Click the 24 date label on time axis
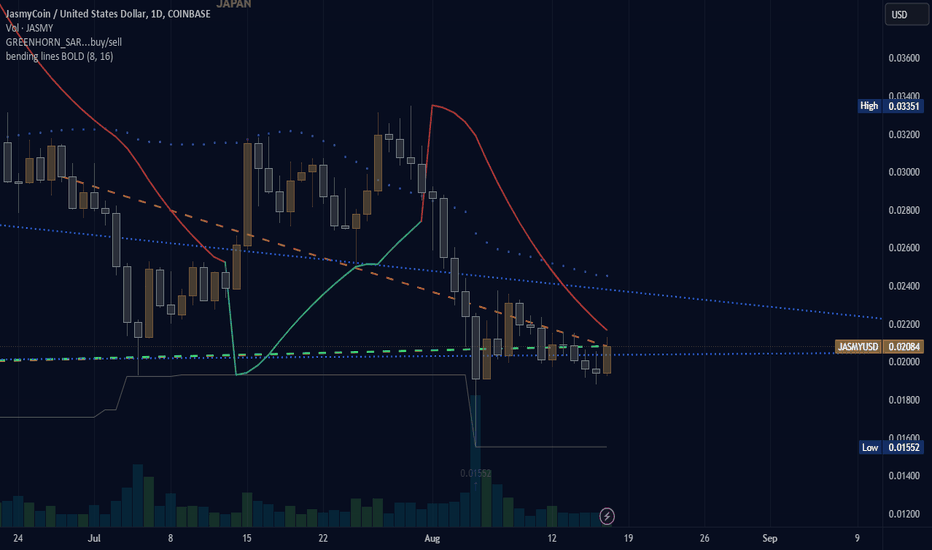The image size is (932, 550). (18, 538)
